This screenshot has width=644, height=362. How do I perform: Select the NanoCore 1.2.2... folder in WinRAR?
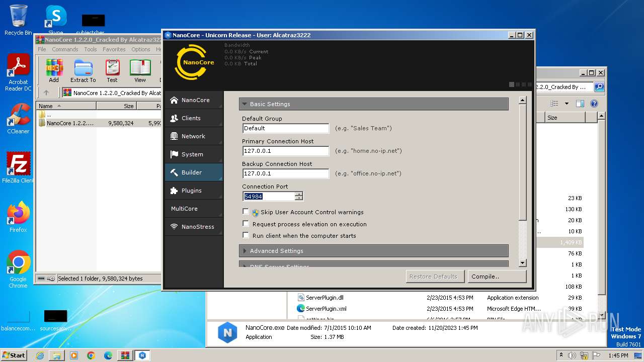[99, 123]
